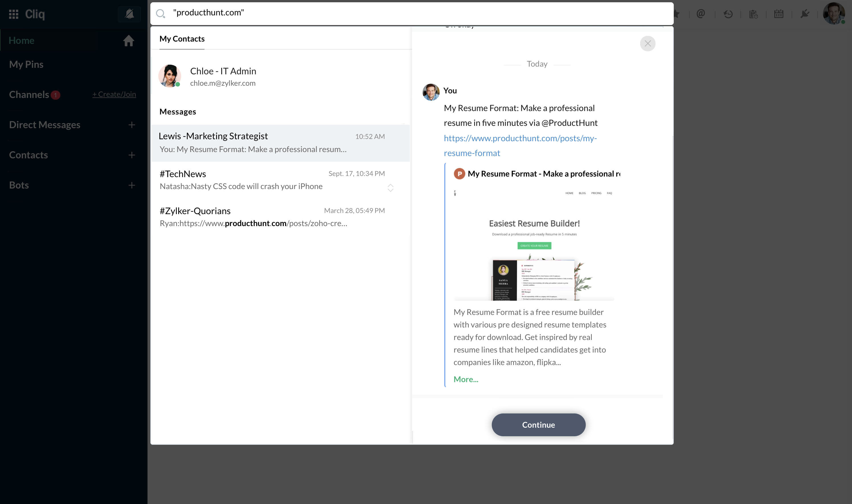This screenshot has height=504, width=852.
Task: Click the "Today" date separator label
Action: [x=537, y=64]
